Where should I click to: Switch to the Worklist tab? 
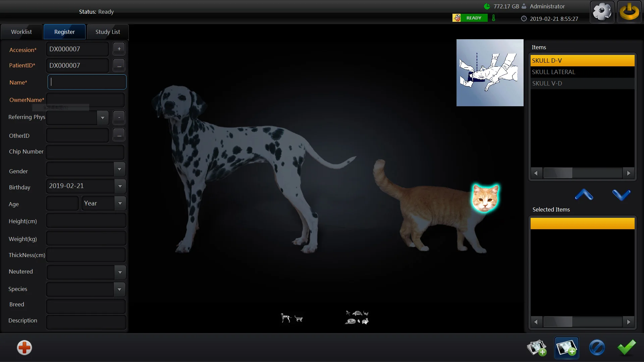(x=21, y=32)
